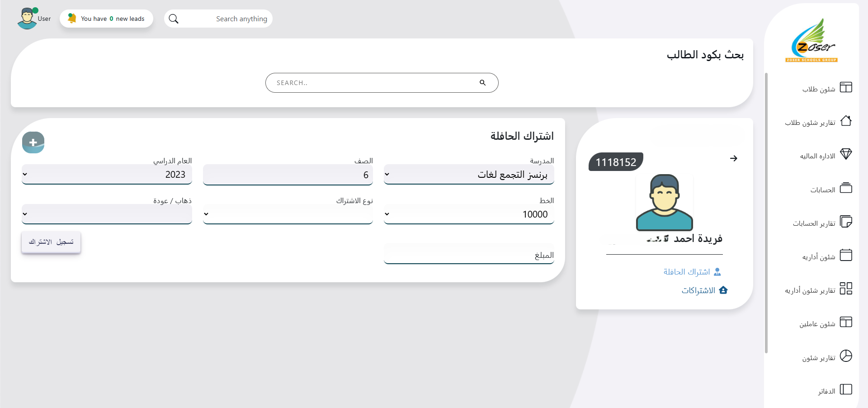Click the right arrow on student card
This screenshot has height=408, width=868.
point(733,158)
